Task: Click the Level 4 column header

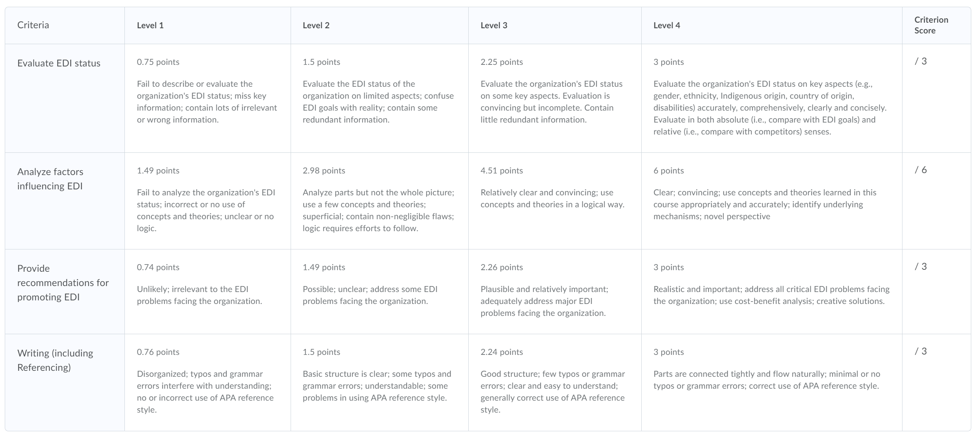Action: click(x=667, y=25)
